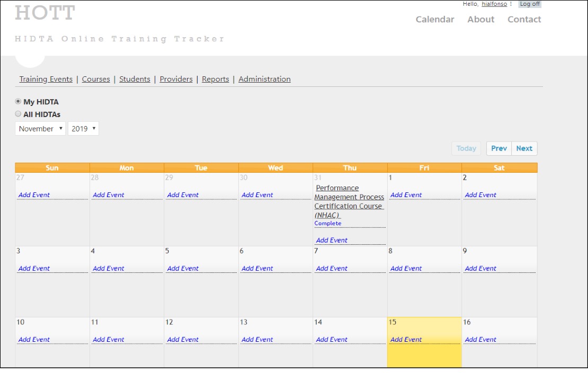Open the Contact page link

point(524,20)
